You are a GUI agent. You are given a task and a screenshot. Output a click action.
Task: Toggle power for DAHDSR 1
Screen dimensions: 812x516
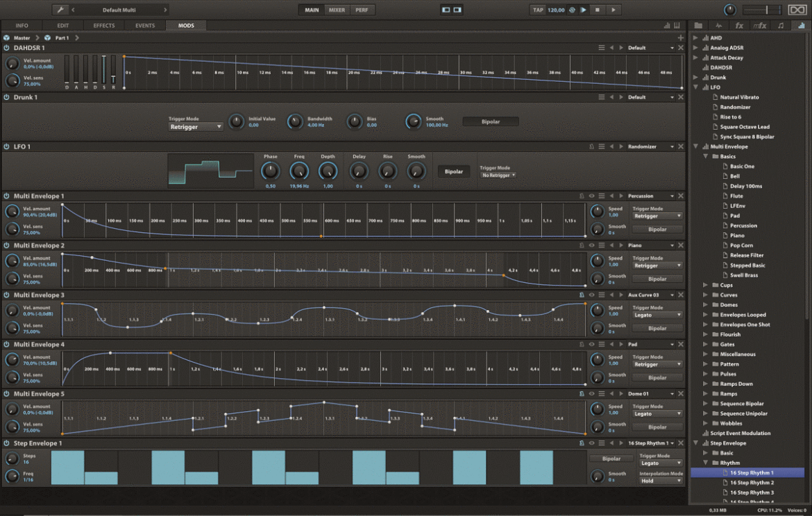click(7, 48)
